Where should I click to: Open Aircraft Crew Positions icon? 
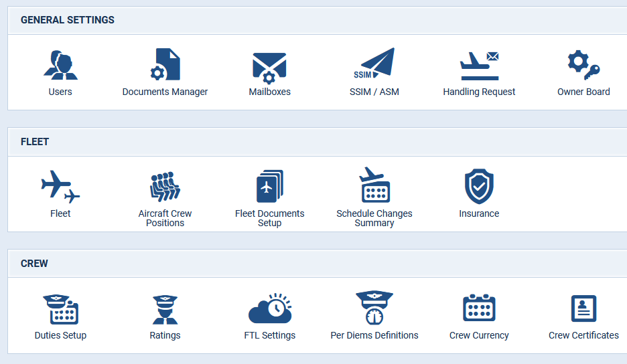(x=165, y=187)
